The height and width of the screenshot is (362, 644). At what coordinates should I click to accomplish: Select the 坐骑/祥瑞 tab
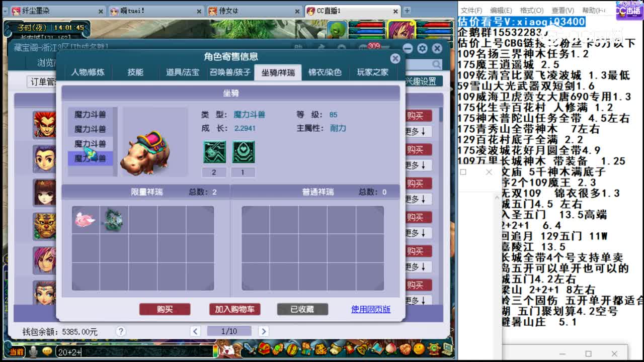[x=278, y=72]
